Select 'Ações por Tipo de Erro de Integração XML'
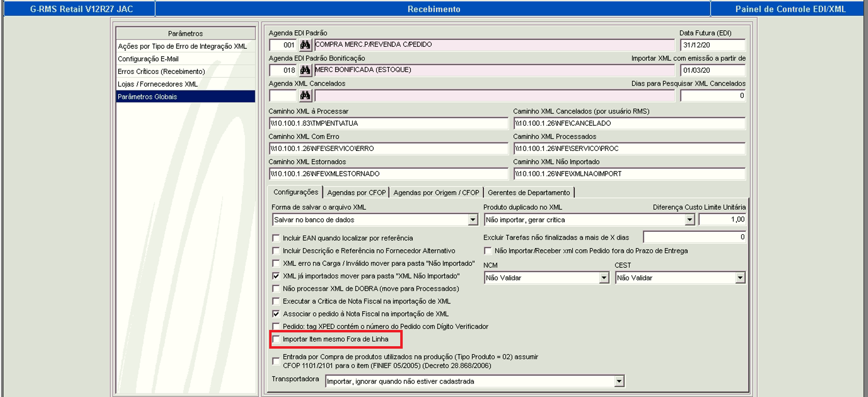 [x=186, y=46]
